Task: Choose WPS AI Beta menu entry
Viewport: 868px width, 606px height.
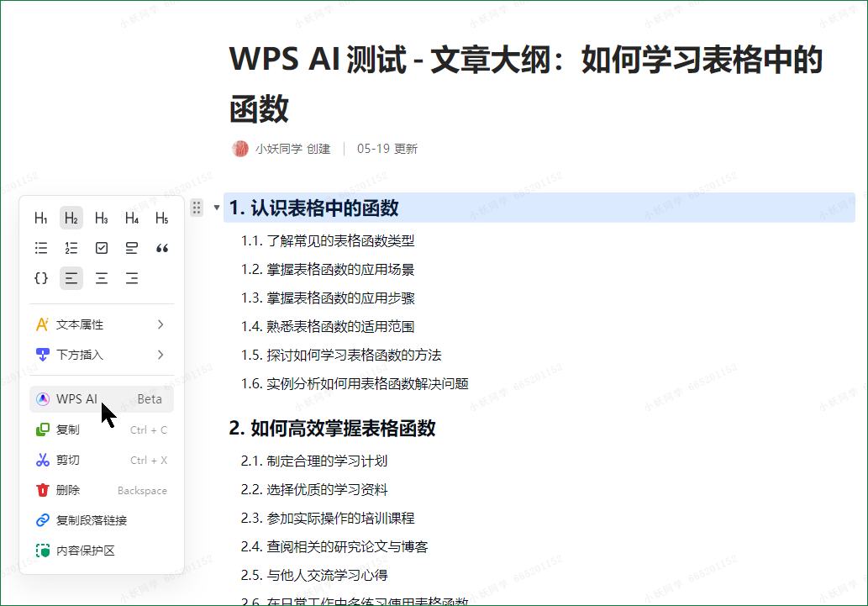Action: click(102, 399)
